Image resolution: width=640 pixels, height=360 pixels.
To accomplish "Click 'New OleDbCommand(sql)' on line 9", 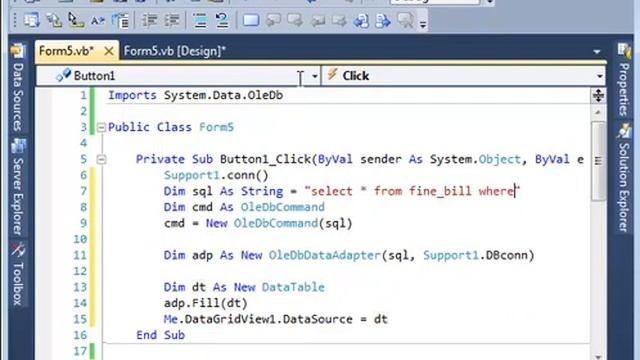I will tap(279, 223).
